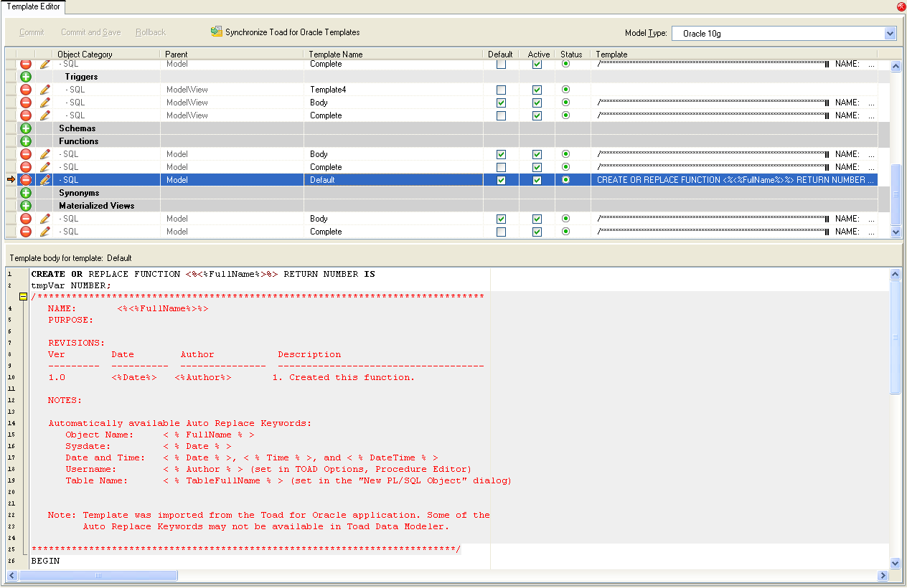The width and height of the screenshot is (907, 588).
Task: Enable the Default checkbox for Template4
Action: 501,90
